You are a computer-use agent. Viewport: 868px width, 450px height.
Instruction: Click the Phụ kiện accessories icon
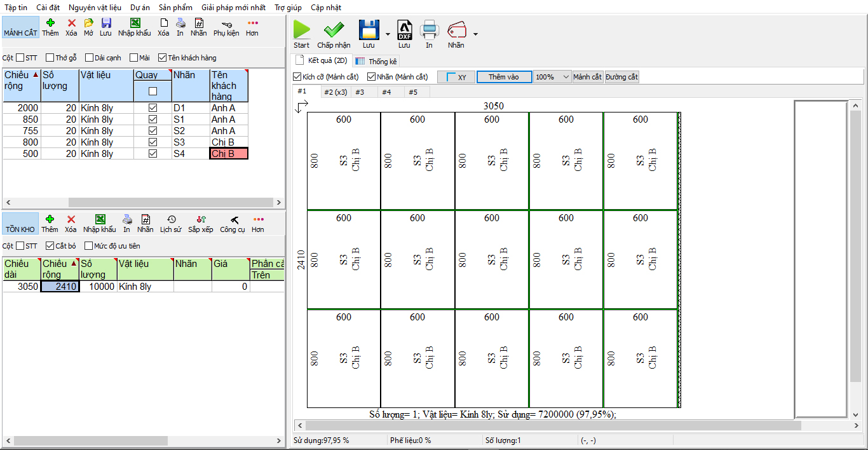226,23
